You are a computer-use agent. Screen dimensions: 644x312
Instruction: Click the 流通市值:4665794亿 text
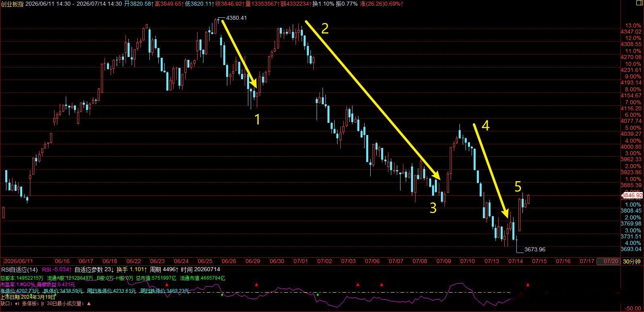point(202,278)
